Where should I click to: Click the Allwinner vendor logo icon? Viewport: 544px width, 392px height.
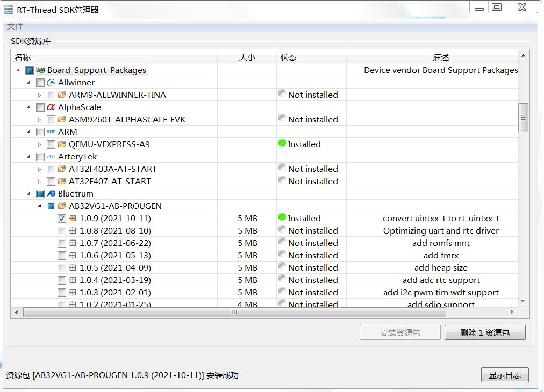(51, 83)
